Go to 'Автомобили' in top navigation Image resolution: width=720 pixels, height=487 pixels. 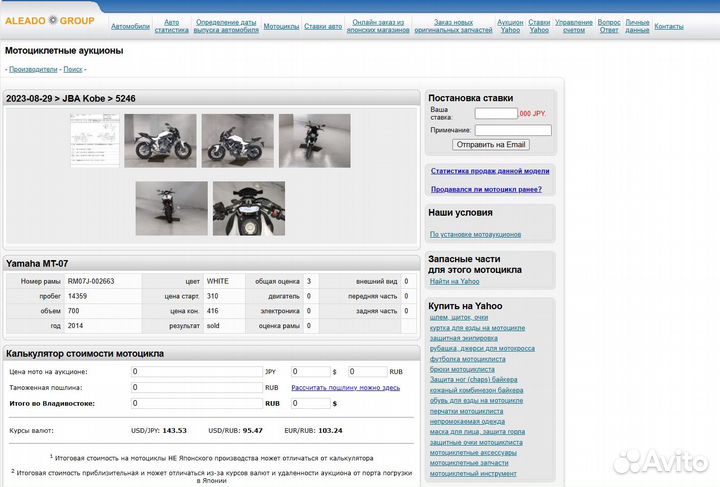click(x=130, y=26)
